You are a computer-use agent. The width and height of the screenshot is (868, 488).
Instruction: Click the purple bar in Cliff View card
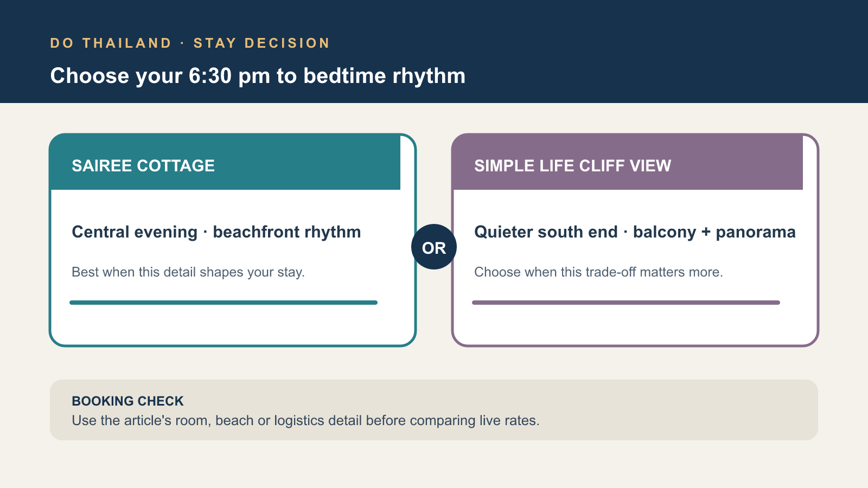click(626, 303)
